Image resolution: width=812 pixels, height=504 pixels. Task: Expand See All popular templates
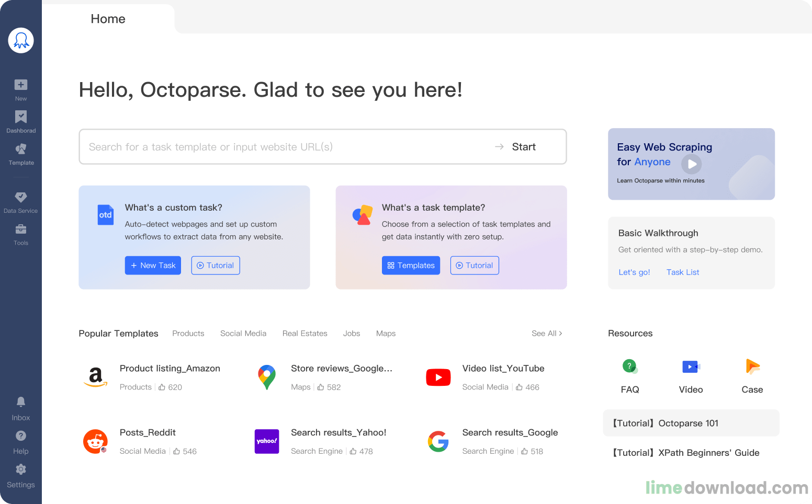pyautogui.click(x=547, y=334)
